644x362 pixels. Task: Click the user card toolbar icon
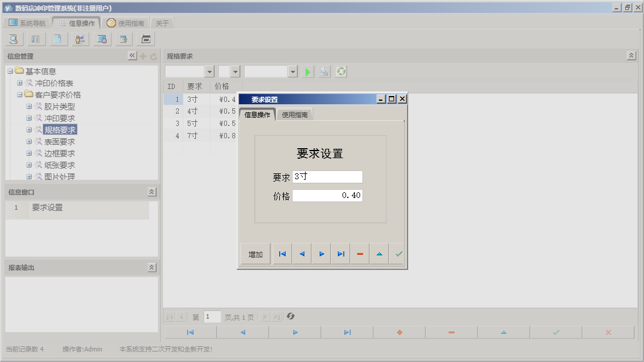click(x=80, y=39)
